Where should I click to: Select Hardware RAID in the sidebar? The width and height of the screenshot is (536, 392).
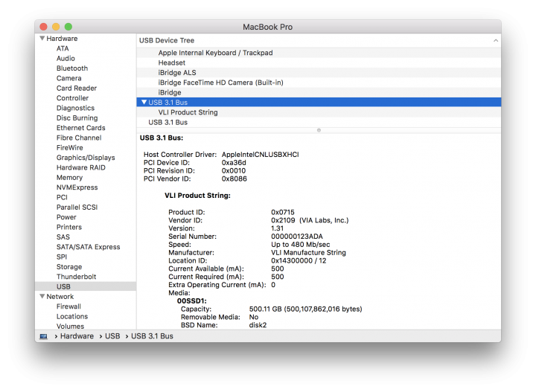80,167
